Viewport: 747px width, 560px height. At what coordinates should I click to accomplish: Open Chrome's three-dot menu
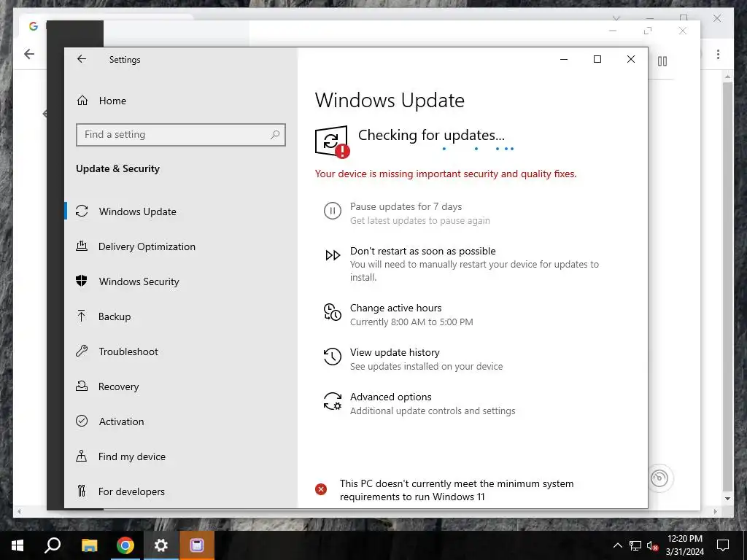pyautogui.click(x=718, y=54)
